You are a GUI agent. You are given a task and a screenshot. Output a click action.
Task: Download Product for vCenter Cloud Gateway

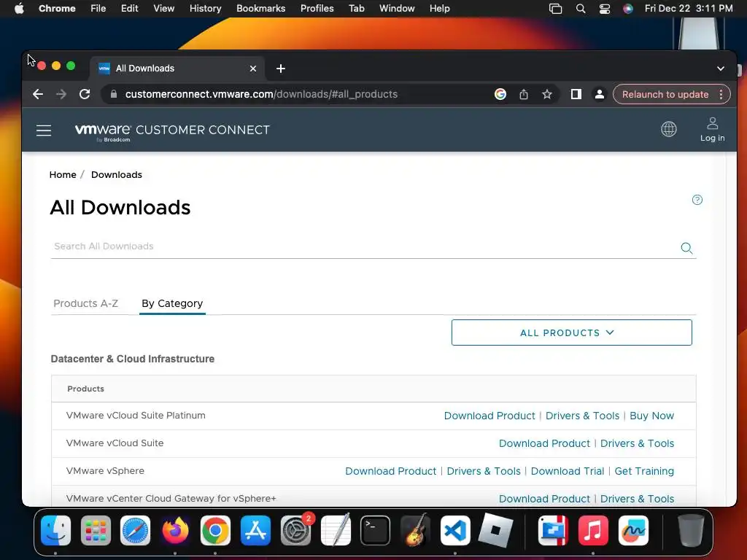point(544,499)
